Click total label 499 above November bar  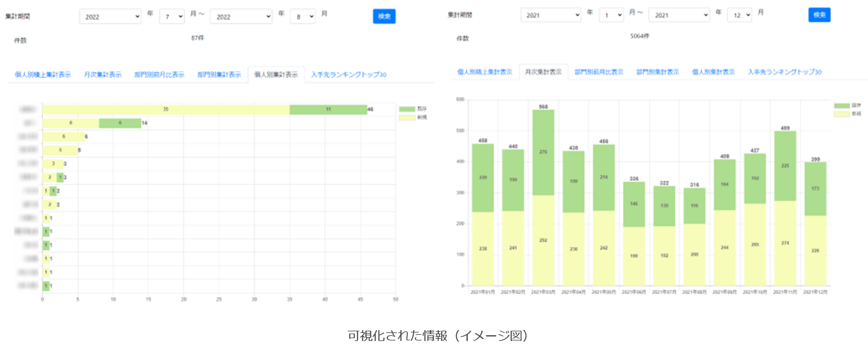(x=784, y=127)
